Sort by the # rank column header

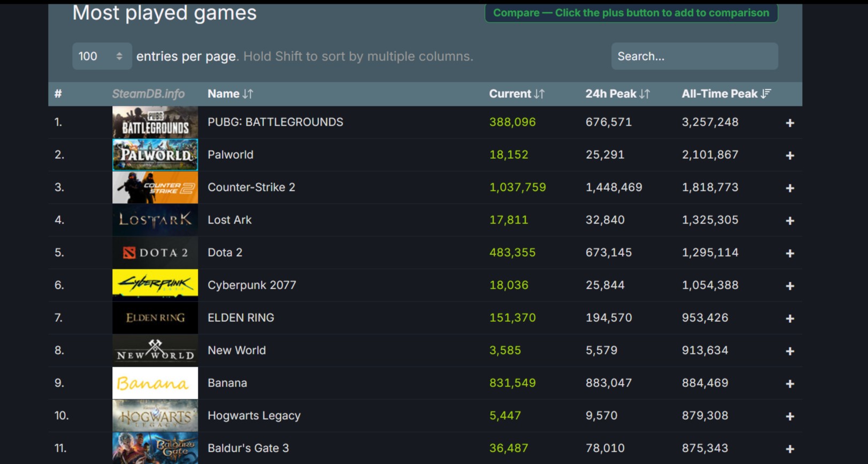[58, 94]
